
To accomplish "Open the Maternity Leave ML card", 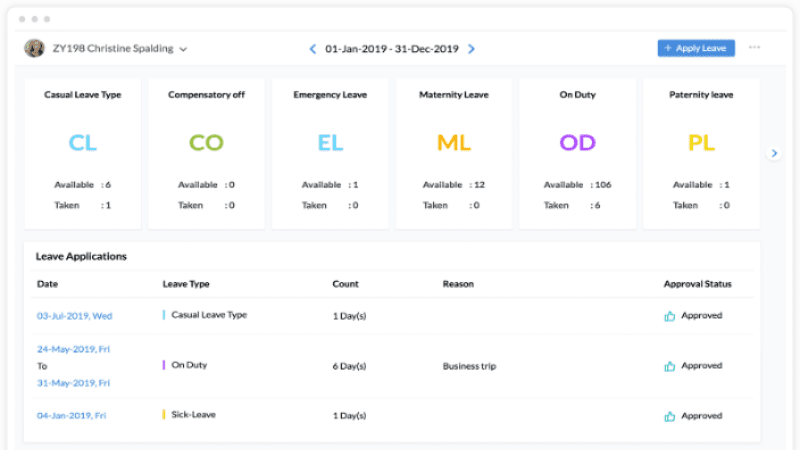I will (454, 153).
